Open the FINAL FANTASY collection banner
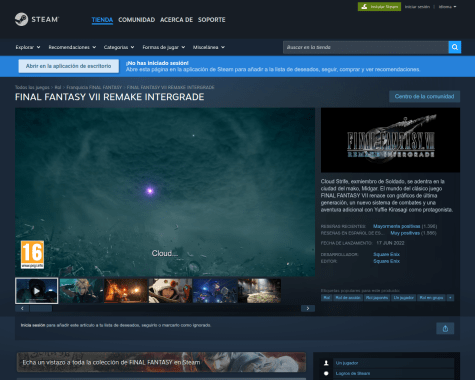This screenshot has height=380, width=475. coord(161,362)
